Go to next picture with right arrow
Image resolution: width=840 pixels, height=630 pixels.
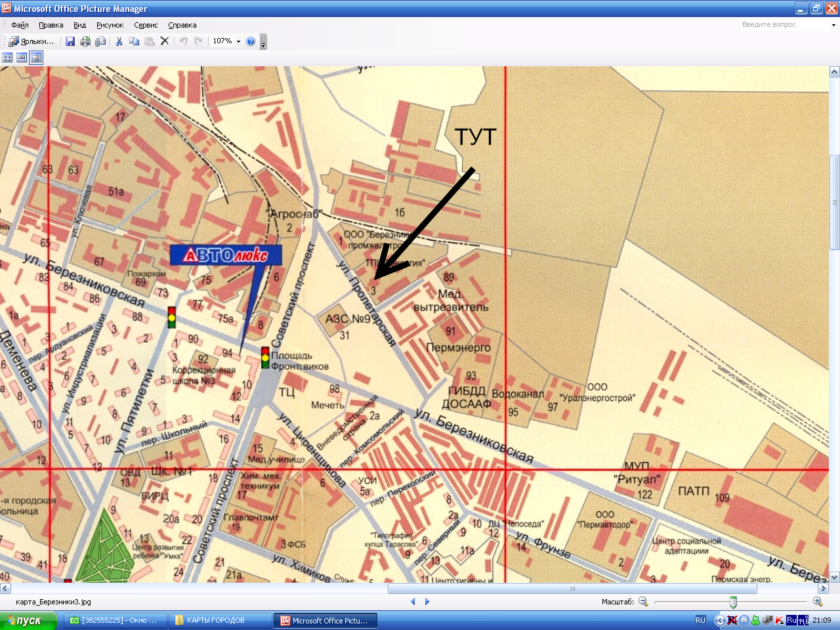pos(427,602)
